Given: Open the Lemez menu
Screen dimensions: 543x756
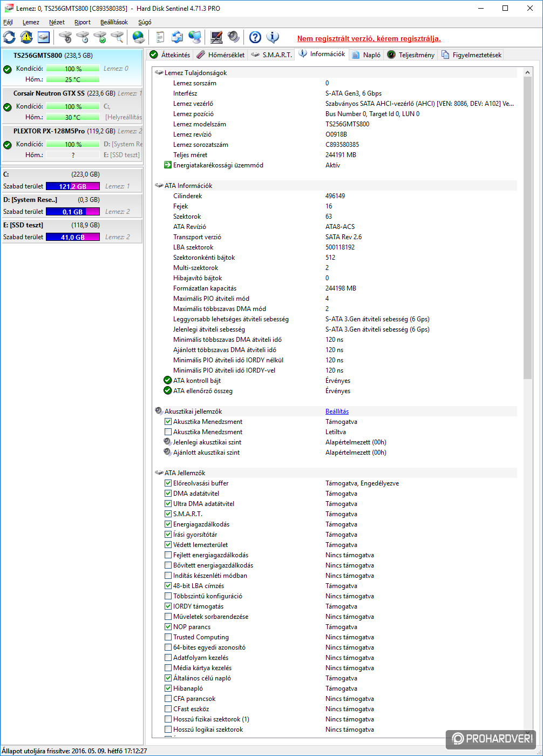Looking at the screenshot, I should [x=31, y=22].
